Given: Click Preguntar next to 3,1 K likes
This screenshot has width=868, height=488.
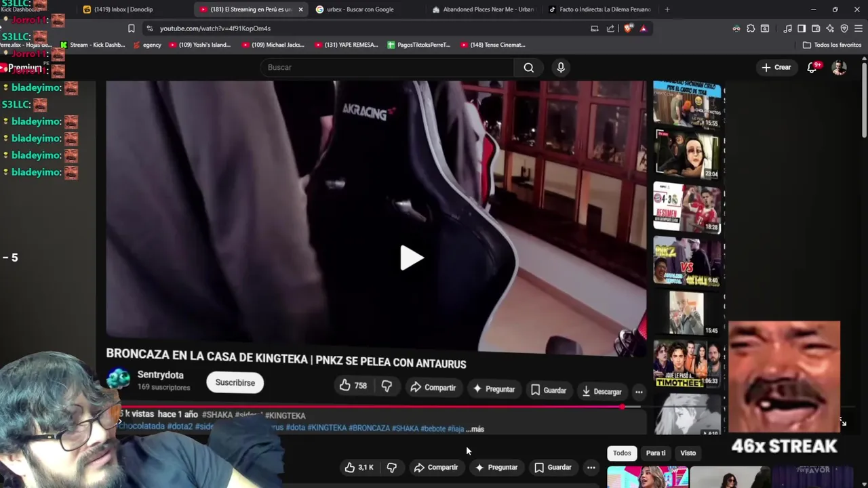Looking at the screenshot, I should point(496,467).
